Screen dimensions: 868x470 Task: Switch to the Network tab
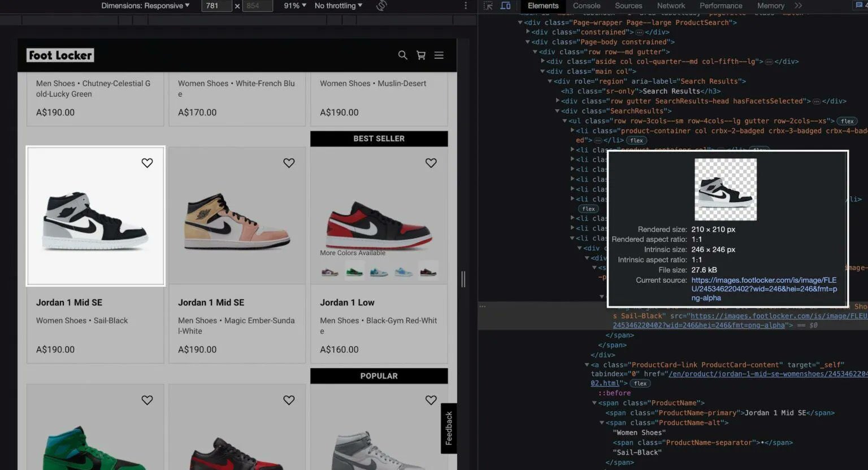(x=671, y=6)
